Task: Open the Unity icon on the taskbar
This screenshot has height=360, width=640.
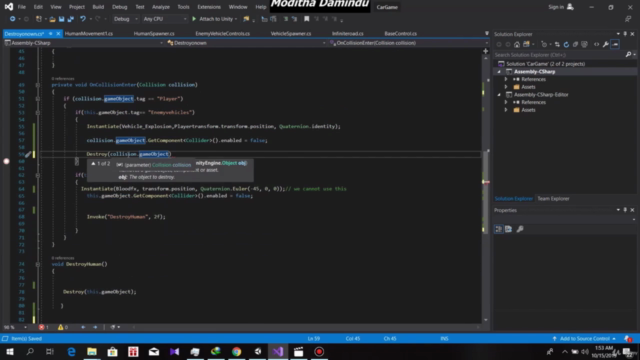Action: click(x=257, y=351)
